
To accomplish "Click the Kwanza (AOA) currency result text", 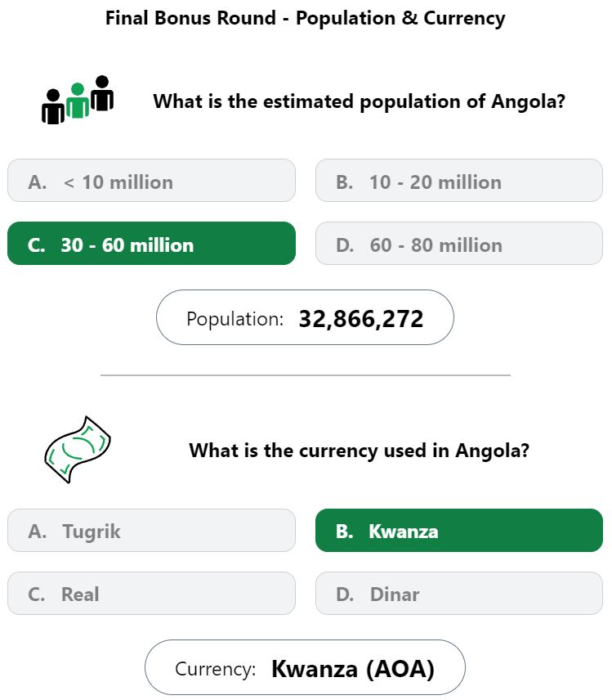I will (x=353, y=669).
